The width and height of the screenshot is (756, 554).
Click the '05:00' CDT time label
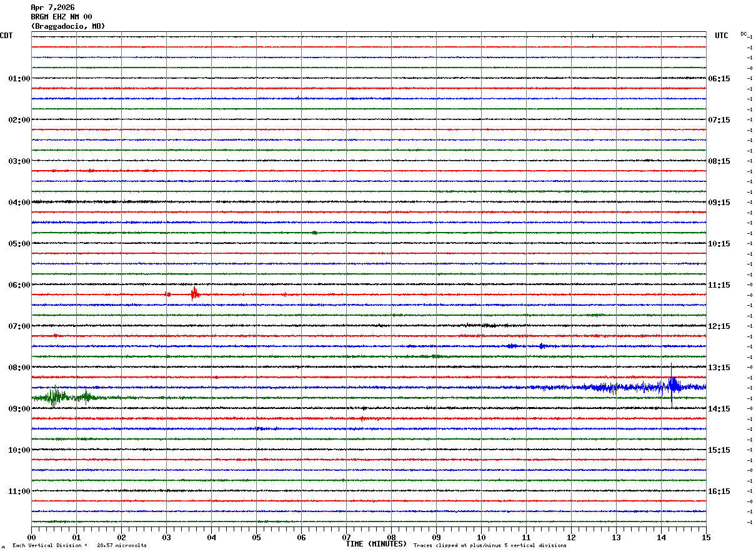[x=19, y=244]
